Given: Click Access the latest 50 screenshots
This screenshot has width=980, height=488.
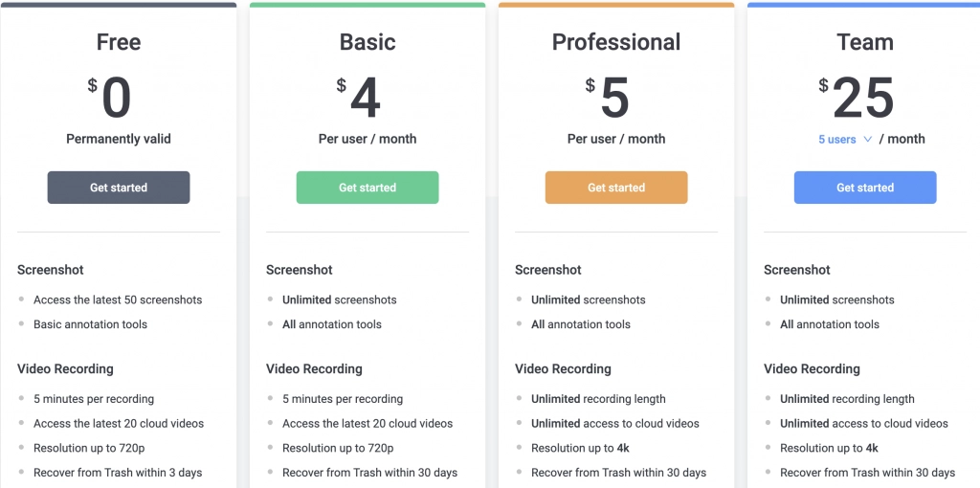Looking at the screenshot, I should point(118,299).
